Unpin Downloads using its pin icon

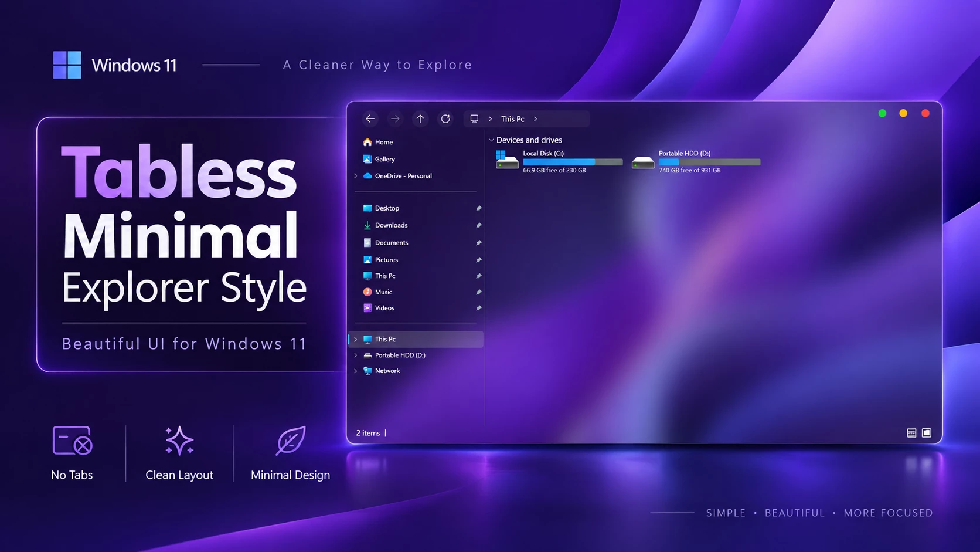coord(479,225)
